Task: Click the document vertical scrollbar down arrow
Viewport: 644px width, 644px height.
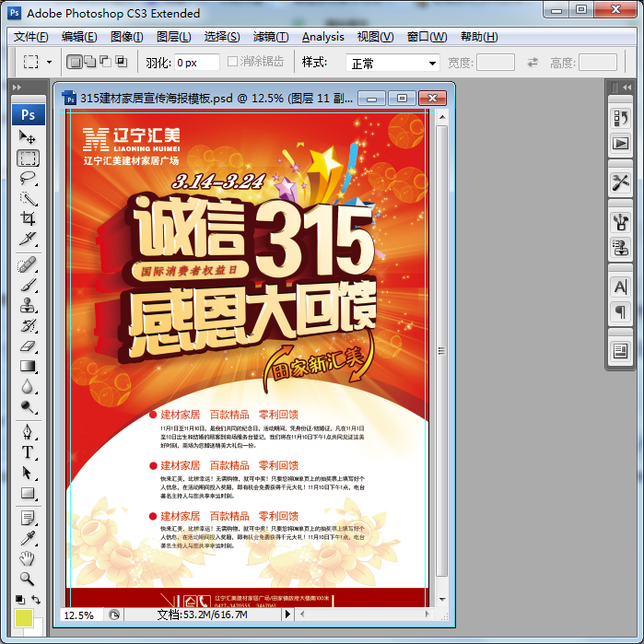Action: (x=442, y=599)
